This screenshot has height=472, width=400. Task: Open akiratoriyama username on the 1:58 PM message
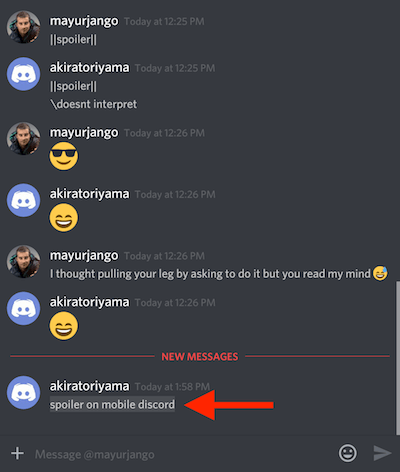click(x=89, y=386)
